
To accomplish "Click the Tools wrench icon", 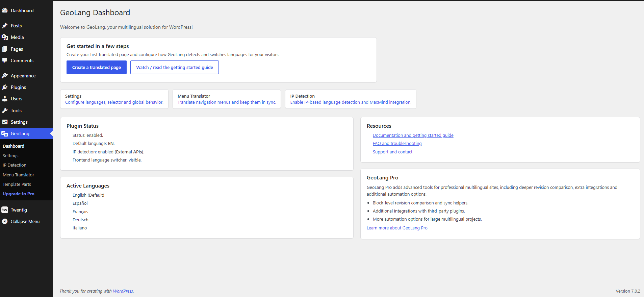I will tap(5, 110).
